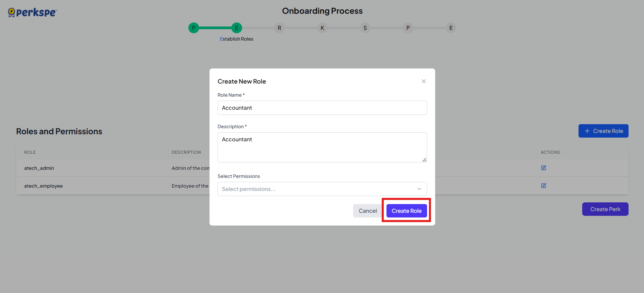Click the Role Name input field
The image size is (644, 293).
click(x=322, y=108)
